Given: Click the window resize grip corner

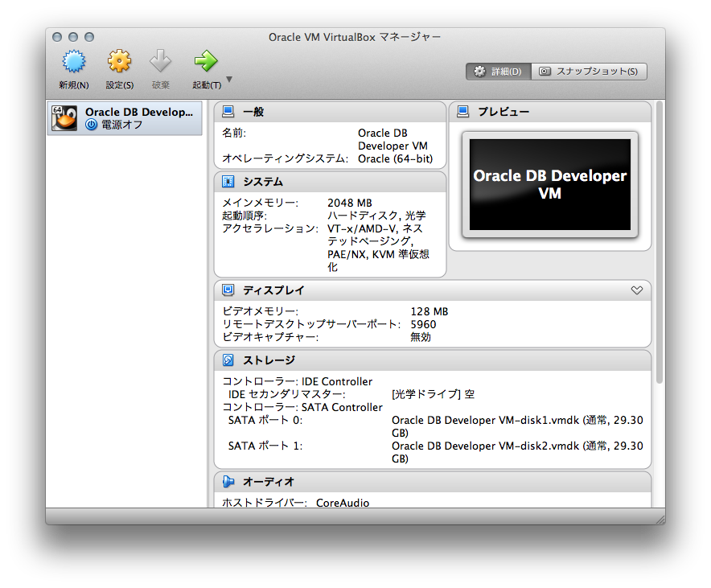Looking at the screenshot, I should (x=660, y=520).
